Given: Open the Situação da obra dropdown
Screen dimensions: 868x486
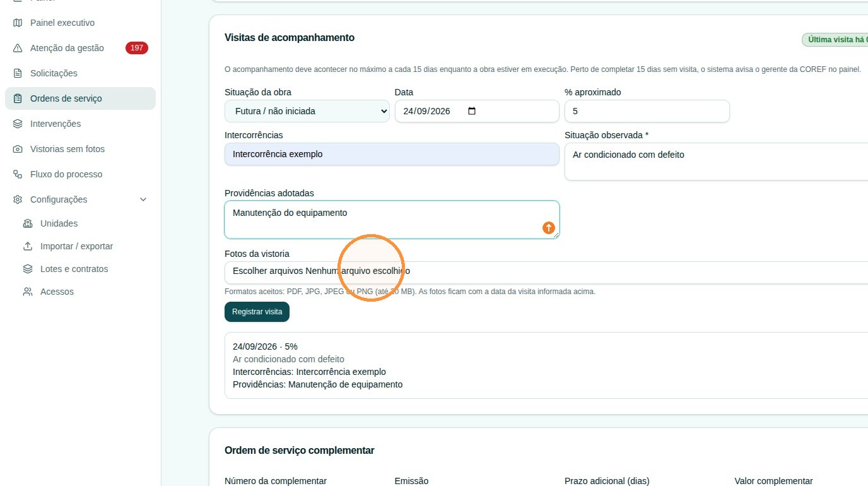Looking at the screenshot, I should (x=307, y=111).
